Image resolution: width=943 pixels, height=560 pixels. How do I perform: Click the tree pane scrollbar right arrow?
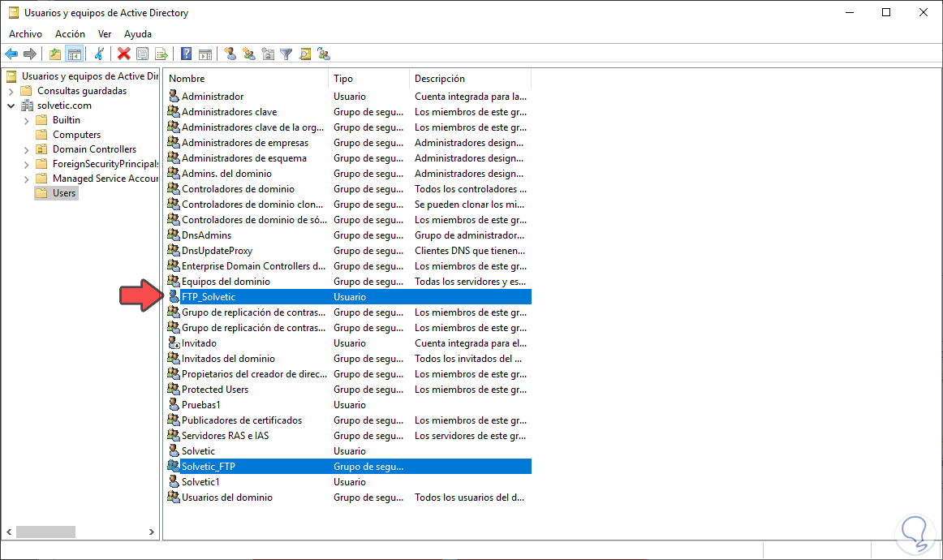point(152,532)
